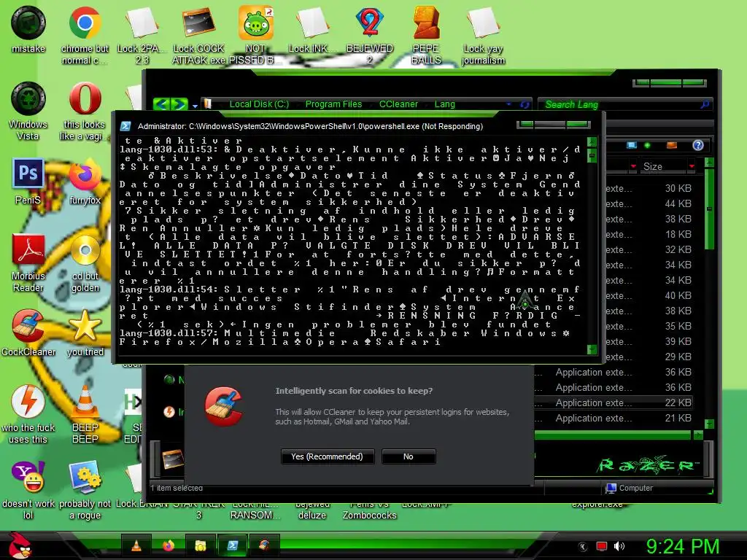This screenshot has width=747, height=560.
Task: Go forward with the Explorer forward arrow
Action: (179, 104)
